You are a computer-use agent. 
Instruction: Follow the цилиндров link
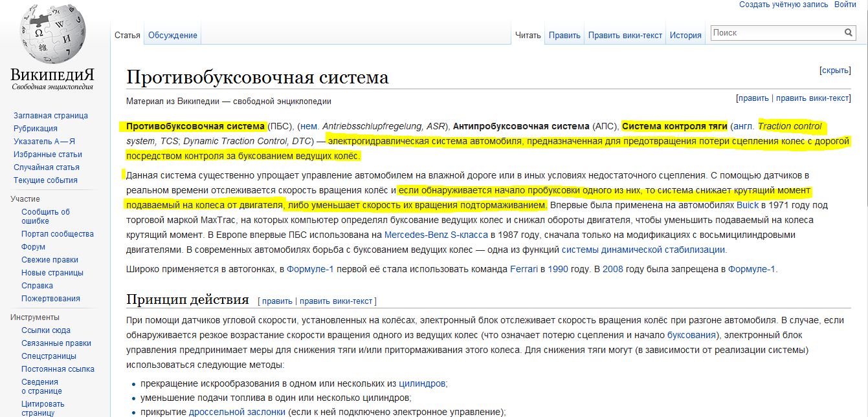point(422,383)
